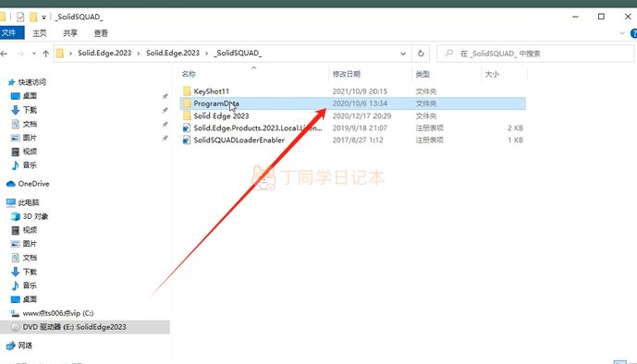Click the _SolidSQUAD_ breadcrumb segment
Image resolution: width=637 pixels, height=364 pixels.
[x=238, y=54]
